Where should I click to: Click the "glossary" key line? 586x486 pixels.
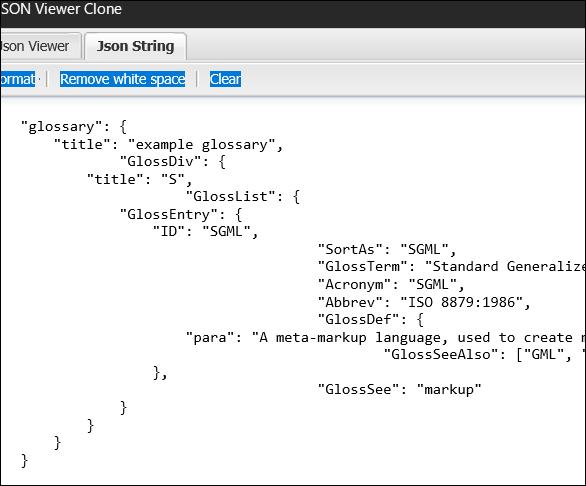(x=74, y=126)
